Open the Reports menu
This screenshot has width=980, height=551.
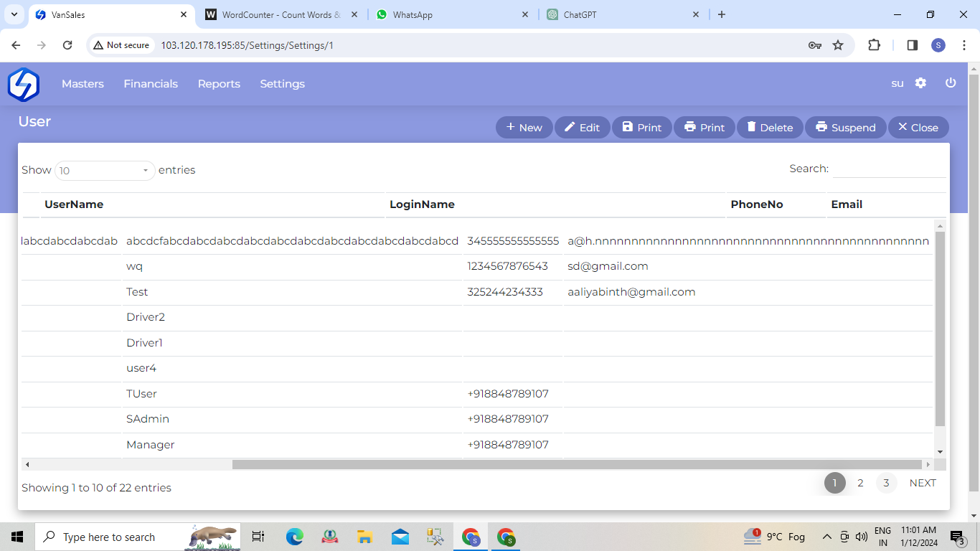(x=219, y=84)
